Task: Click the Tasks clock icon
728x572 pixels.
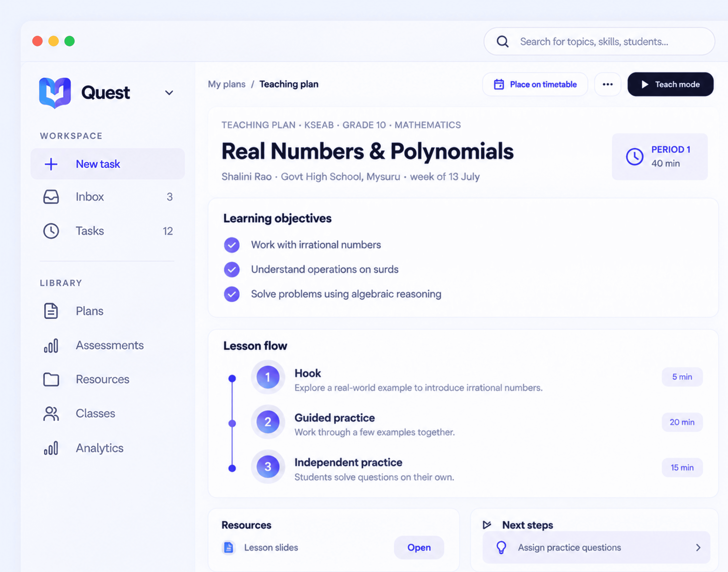Action: (x=51, y=231)
